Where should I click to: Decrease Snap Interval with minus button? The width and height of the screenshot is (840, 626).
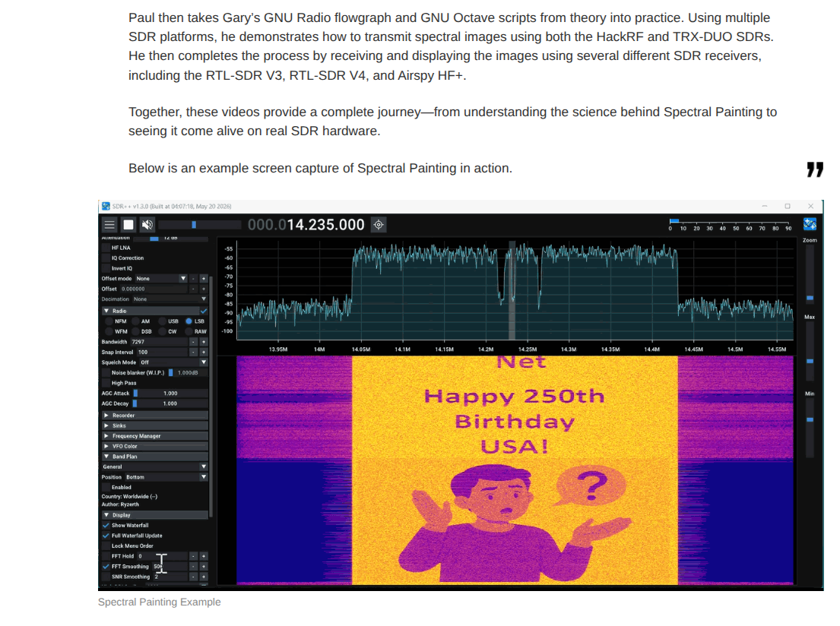pos(193,353)
